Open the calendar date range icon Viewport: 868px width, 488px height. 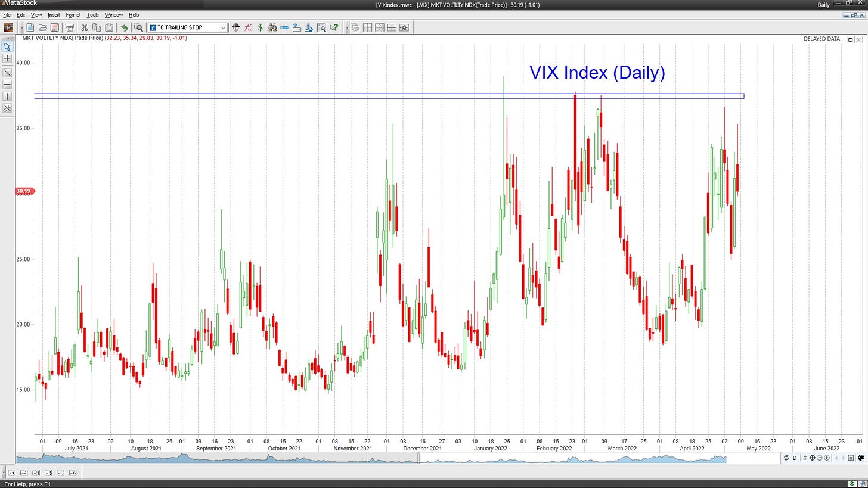click(x=851, y=458)
